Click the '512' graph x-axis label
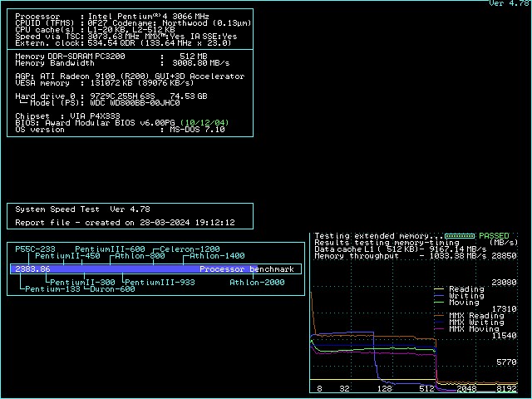 (426, 389)
